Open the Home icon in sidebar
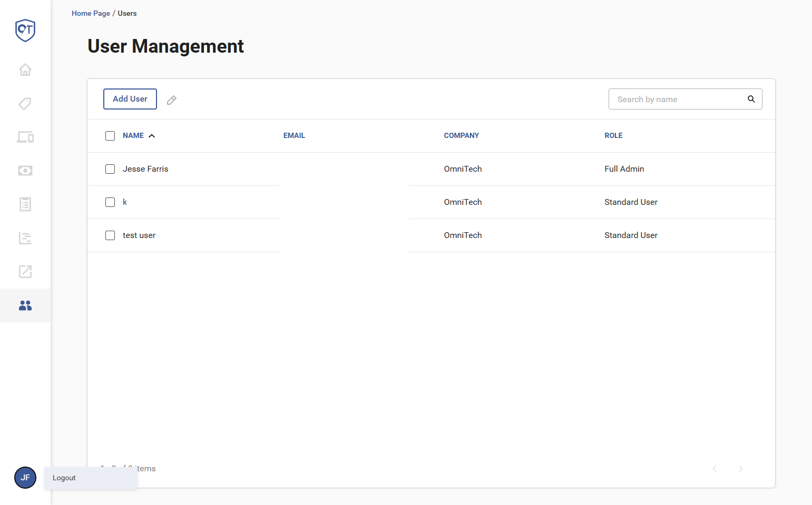Screen dimensions: 812x505 25,70
